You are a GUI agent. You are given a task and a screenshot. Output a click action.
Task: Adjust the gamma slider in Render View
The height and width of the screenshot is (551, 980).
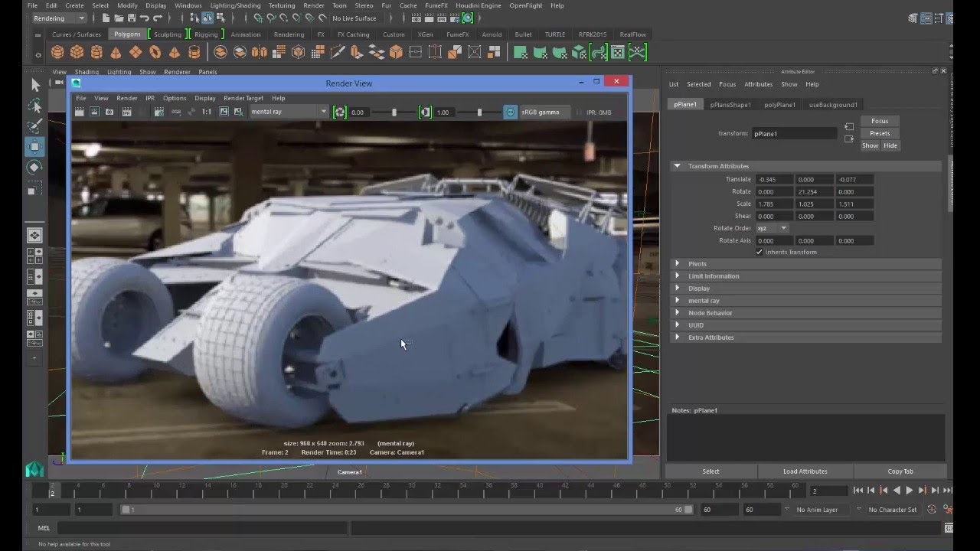coord(479,112)
